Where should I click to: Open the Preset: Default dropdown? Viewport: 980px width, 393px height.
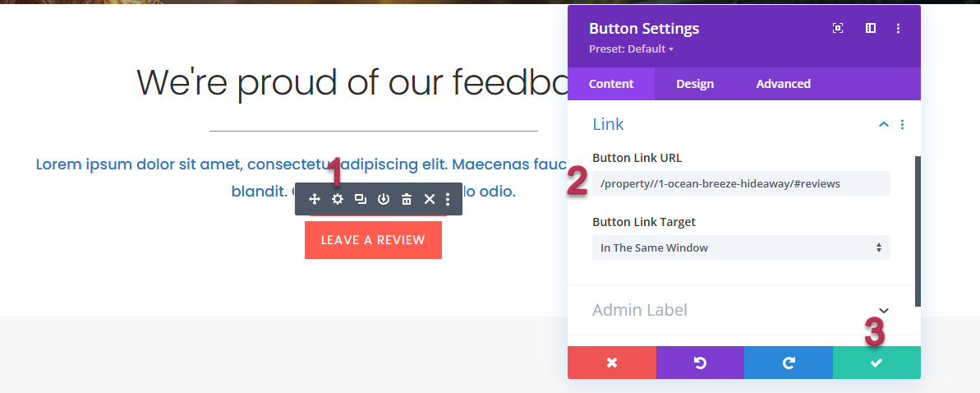point(631,49)
